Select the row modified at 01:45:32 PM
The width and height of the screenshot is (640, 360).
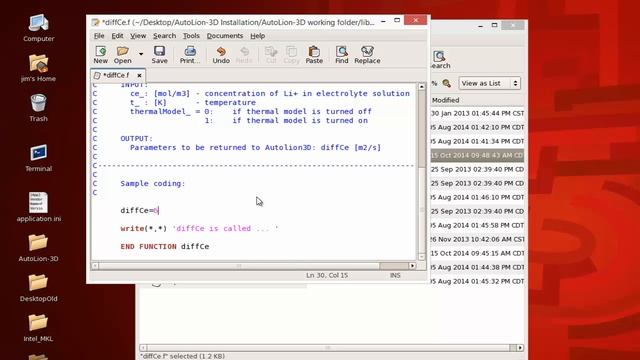pos(477,281)
